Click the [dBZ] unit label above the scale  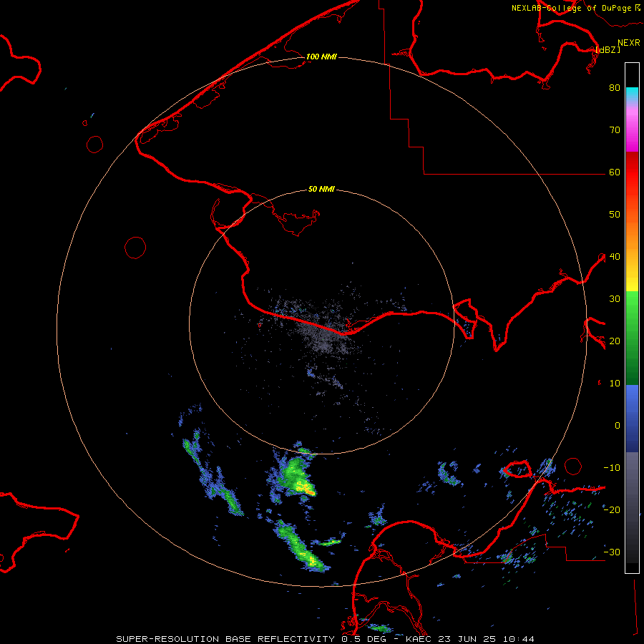608,49
